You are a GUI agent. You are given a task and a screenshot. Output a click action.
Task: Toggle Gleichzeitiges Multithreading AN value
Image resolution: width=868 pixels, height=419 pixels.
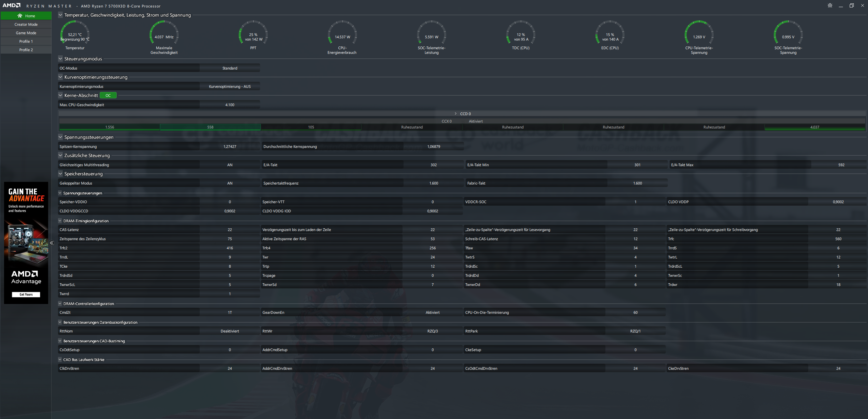click(230, 165)
